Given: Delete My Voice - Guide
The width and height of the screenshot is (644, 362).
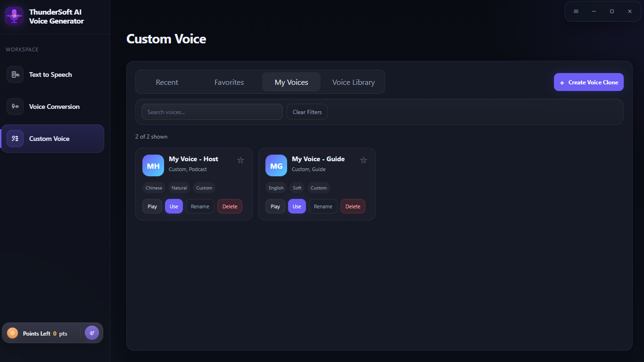Looking at the screenshot, I should click(353, 206).
